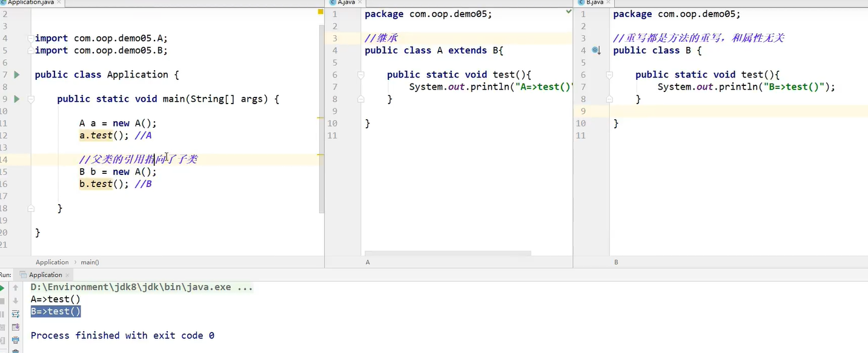Switch to the B.java editor tab
The image size is (868, 353).
594,2
